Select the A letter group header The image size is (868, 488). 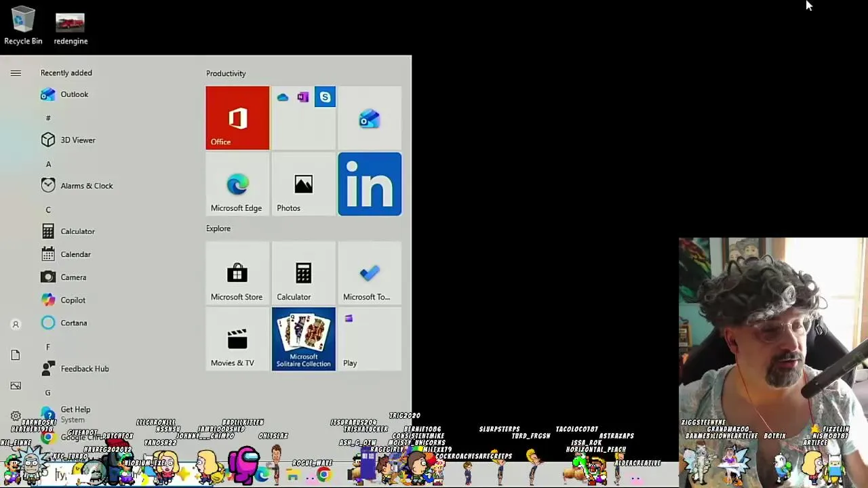coord(48,164)
